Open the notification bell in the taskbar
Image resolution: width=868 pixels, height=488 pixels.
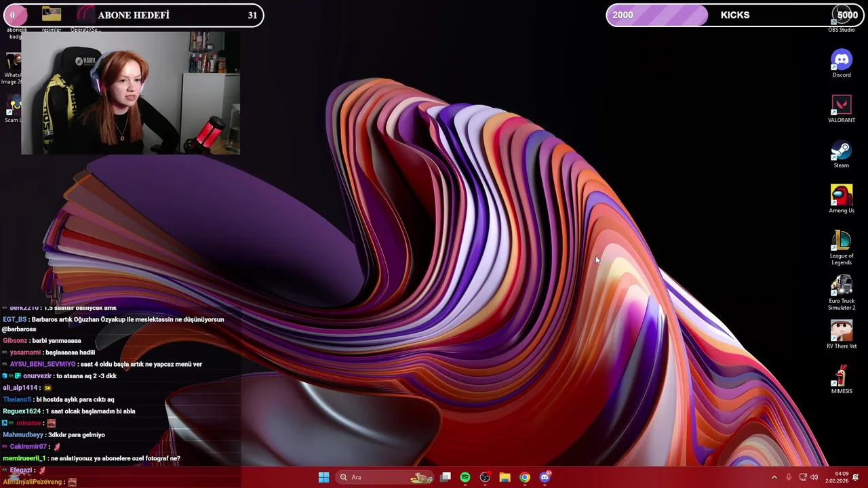tap(856, 477)
